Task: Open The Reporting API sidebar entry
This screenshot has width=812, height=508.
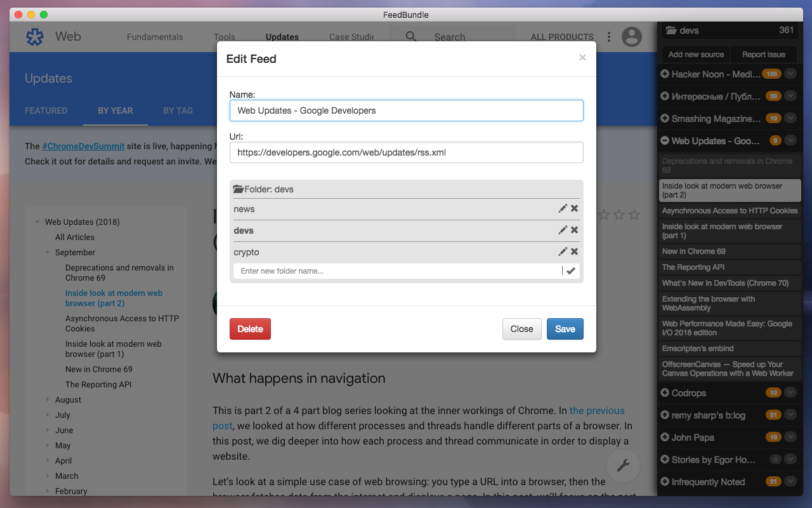Action: point(730,267)
